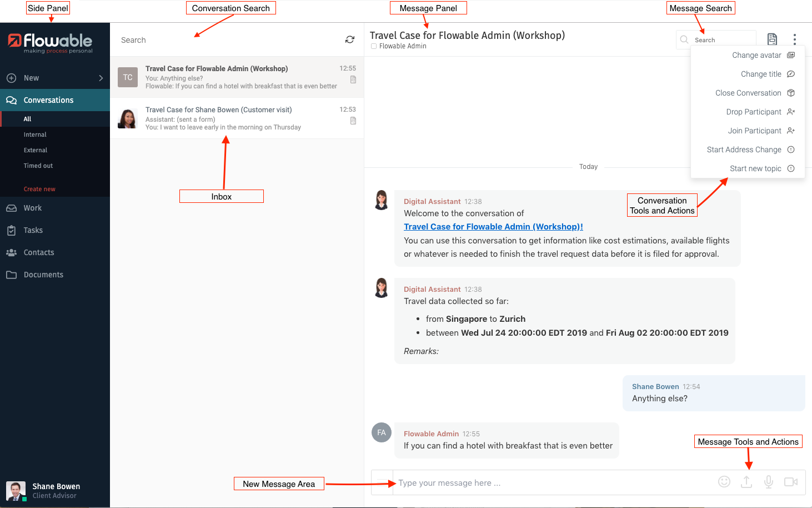Open the emoji picker in message box
The height and width of the screenshot is (508, 812).
tap(724, 482)
